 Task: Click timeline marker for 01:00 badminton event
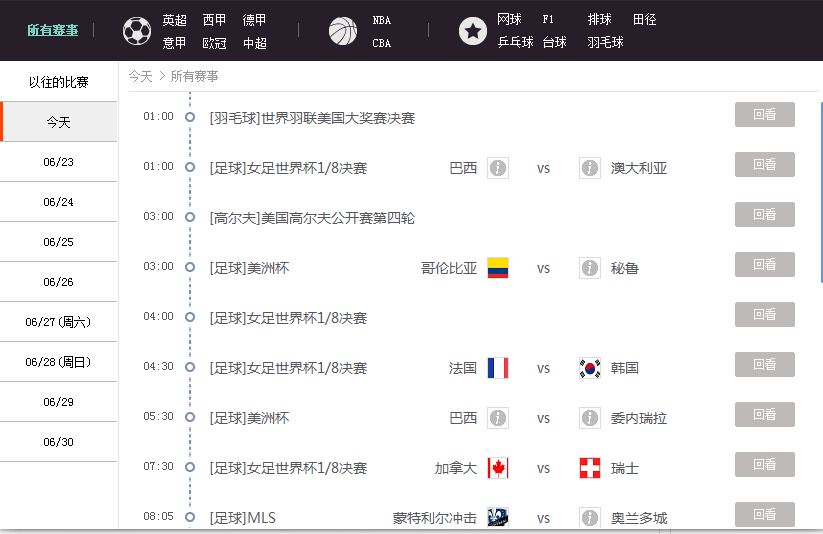point(190,117)
